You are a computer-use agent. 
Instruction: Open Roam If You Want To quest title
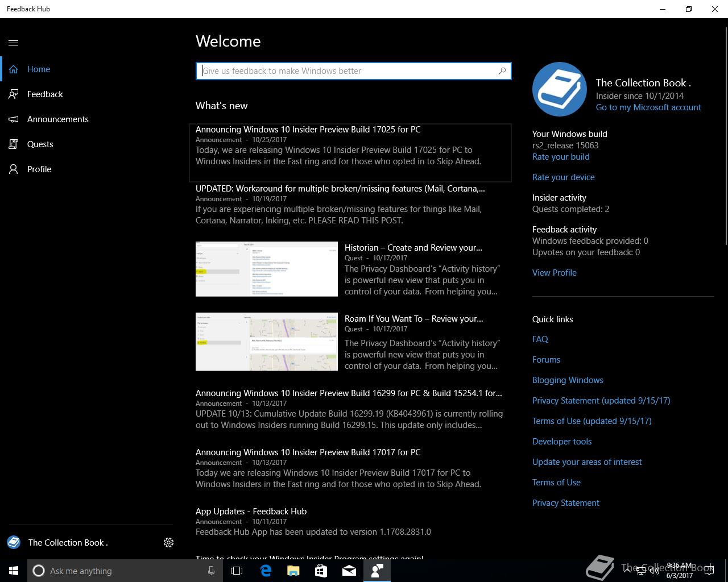point(414,319)
